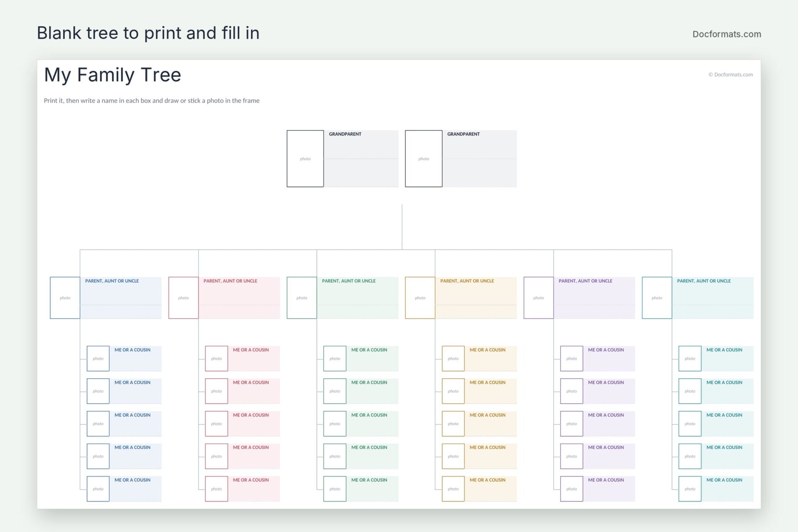Click the last orange ME OR A COUSIN photo frame
Image resolution: width=798 pixels, height=532 pixels.
(x=453, y=489)
